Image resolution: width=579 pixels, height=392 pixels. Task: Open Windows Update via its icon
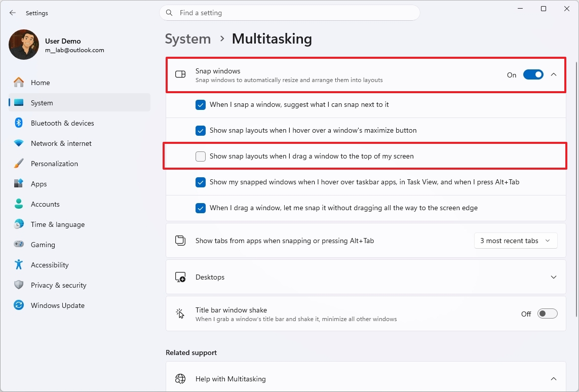tap(18, 305)
